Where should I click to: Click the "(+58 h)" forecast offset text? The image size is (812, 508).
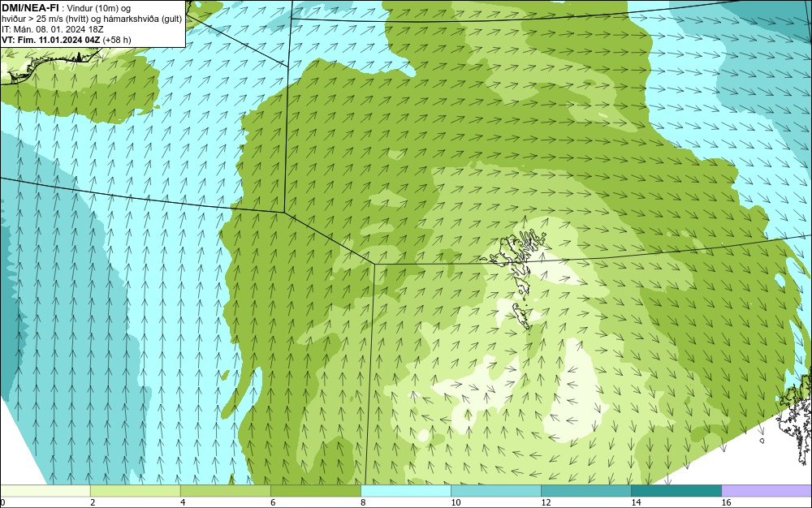[x=117, y=40]
